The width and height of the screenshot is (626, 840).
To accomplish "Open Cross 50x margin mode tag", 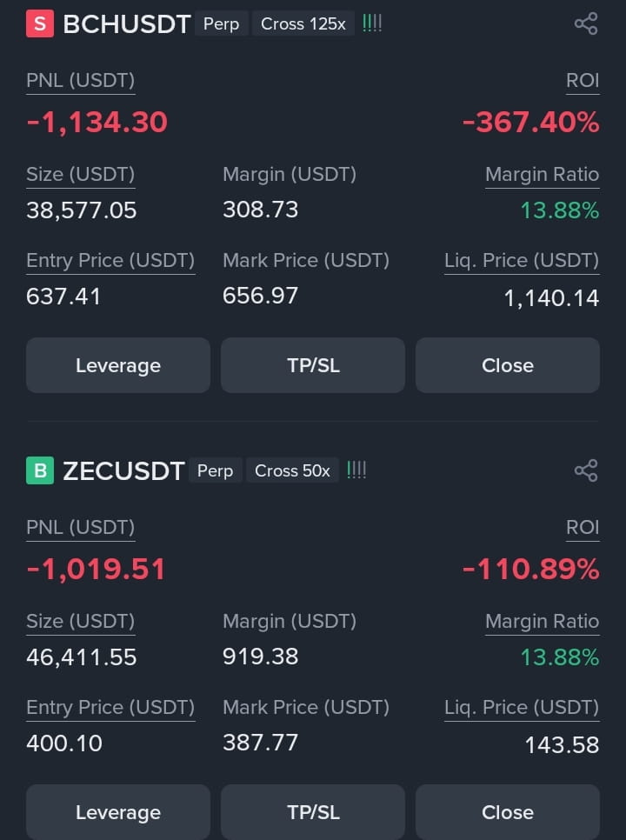I will click(292, 470).
